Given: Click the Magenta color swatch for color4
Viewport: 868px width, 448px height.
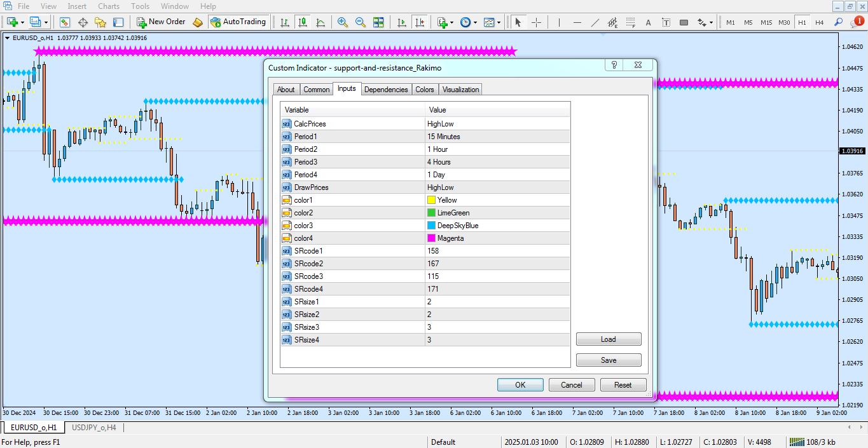Looking at the screenshot, I should [432, 238].
